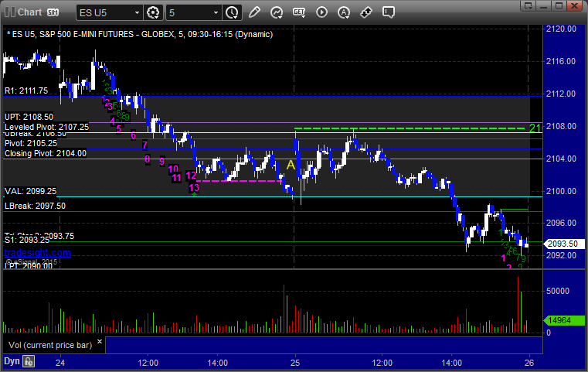The height and width of the screenshot is (372, 588).
Task: Close the Vol (current price bar) pane
Action: pyautogui.click(x=100, y=342)
